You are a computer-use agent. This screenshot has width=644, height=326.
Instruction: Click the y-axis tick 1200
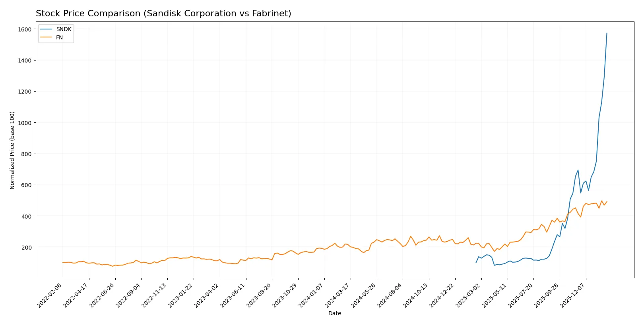pos(25,92)
